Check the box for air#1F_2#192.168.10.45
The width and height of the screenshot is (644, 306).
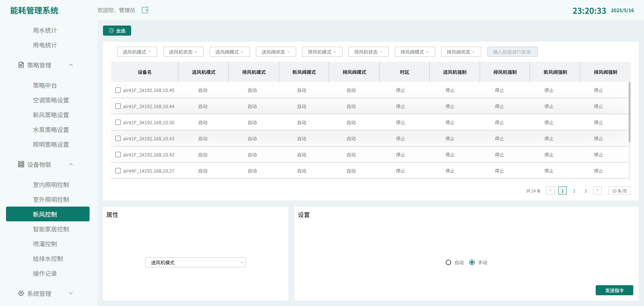click(x=118, y=90)
